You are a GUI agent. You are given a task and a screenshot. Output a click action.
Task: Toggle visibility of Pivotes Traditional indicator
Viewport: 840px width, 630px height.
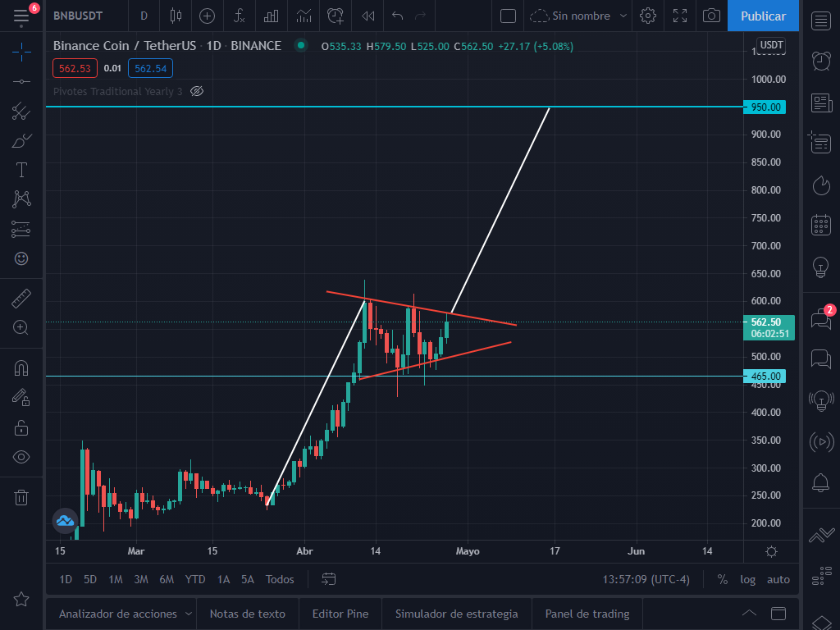tap(197, 91)
